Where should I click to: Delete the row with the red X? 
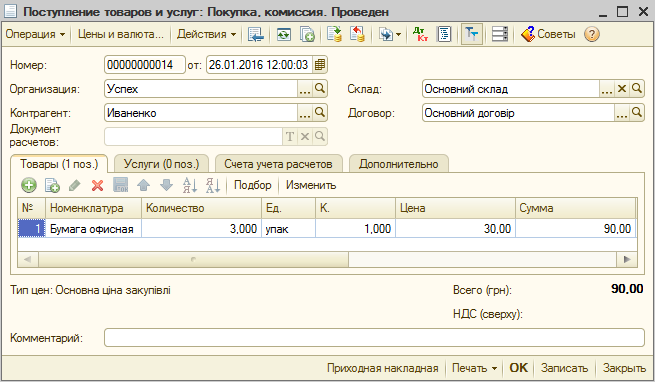pyautogui.click(x=98, y=185)
